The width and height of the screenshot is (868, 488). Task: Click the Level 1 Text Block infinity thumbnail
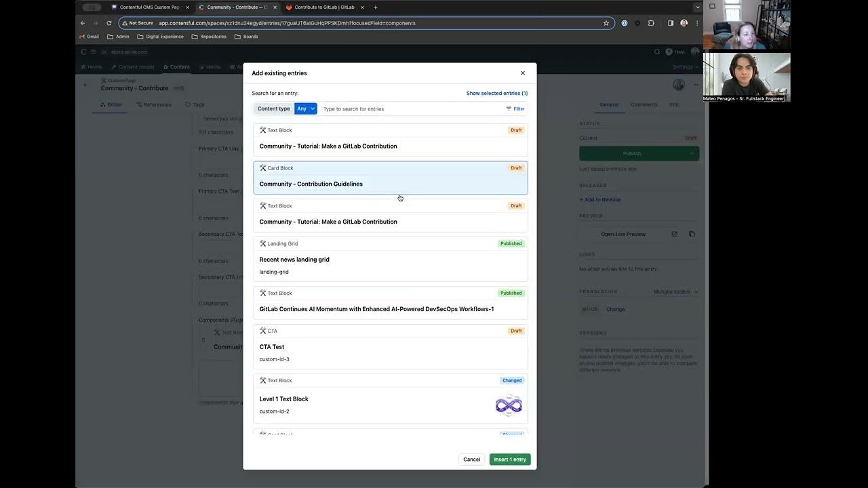pyautogui.click(x=509, y=405)
